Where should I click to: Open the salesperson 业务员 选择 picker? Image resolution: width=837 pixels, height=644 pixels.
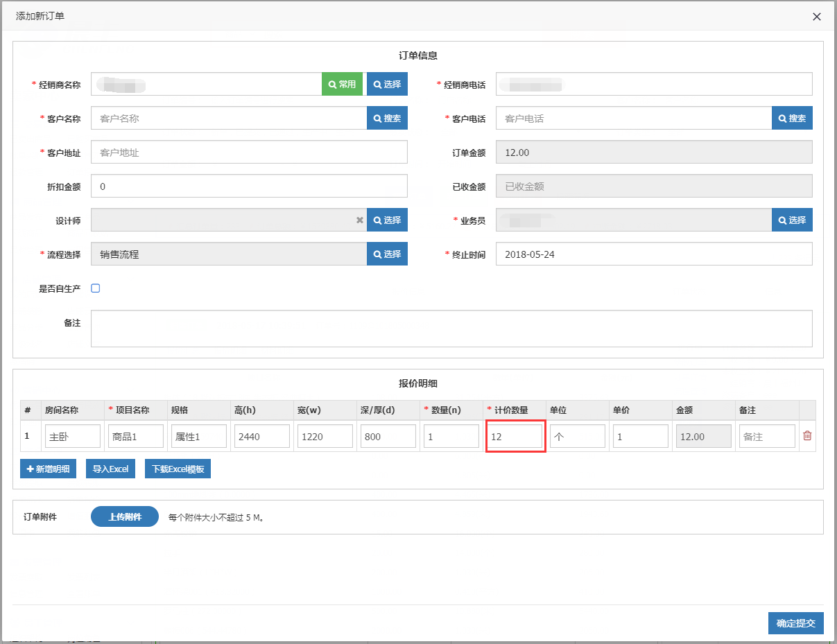[x=792, y=220]
